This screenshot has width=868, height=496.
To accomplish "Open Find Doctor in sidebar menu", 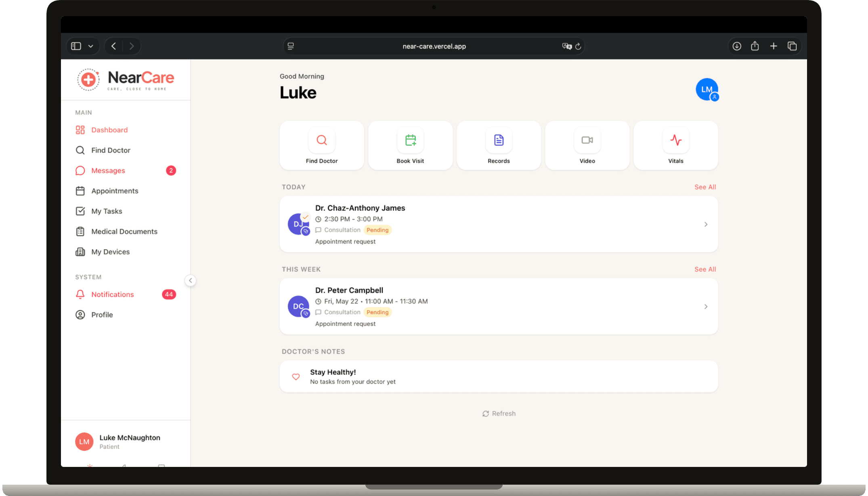I will click(x=126, y=150).
